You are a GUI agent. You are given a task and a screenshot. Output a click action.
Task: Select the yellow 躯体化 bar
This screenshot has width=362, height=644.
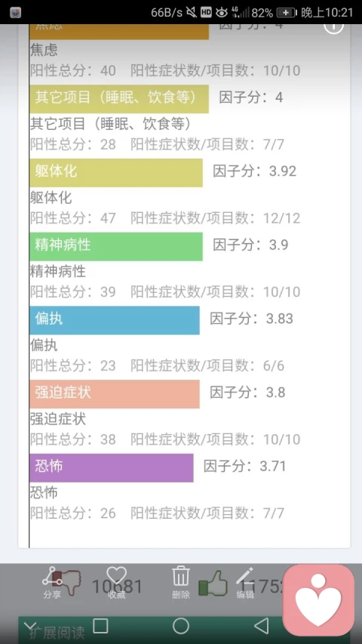(116, 172)
